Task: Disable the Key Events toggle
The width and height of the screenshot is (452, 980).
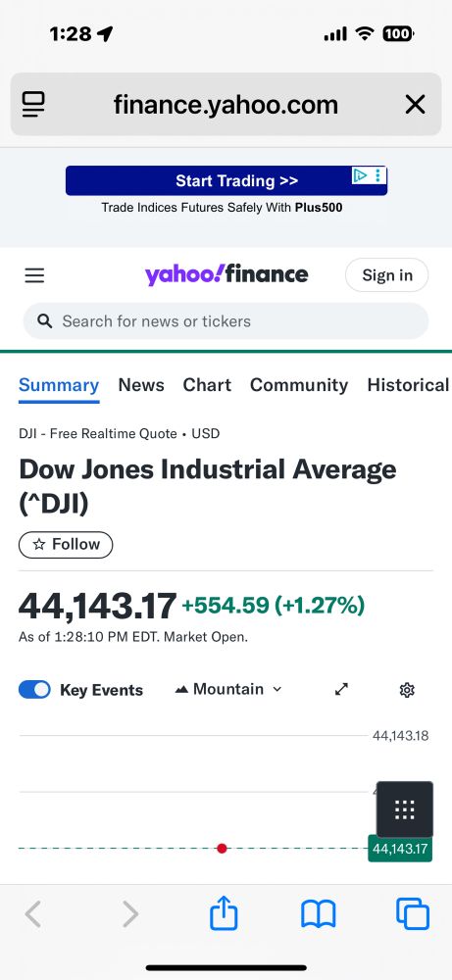Action: [34, 689]
